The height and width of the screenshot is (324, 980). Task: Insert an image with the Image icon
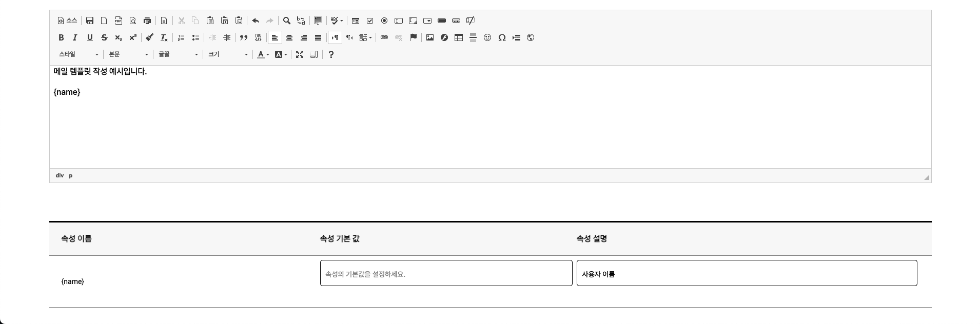(x=430, y=37)
